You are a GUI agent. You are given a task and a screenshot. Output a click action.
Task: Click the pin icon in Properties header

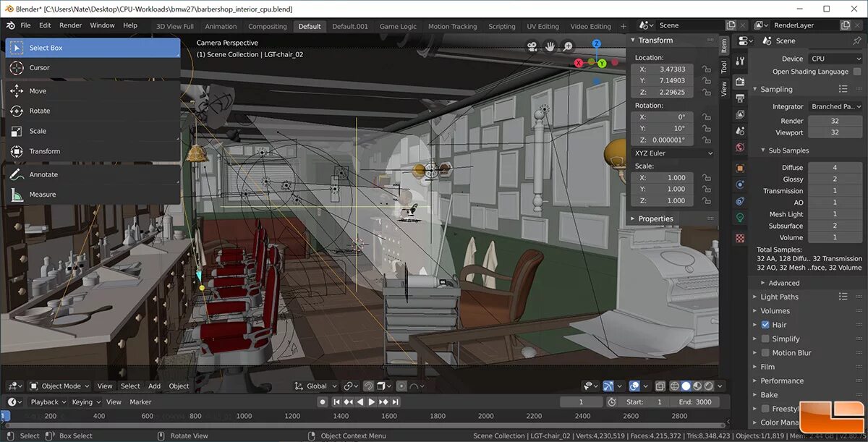[x=858, y=41]
